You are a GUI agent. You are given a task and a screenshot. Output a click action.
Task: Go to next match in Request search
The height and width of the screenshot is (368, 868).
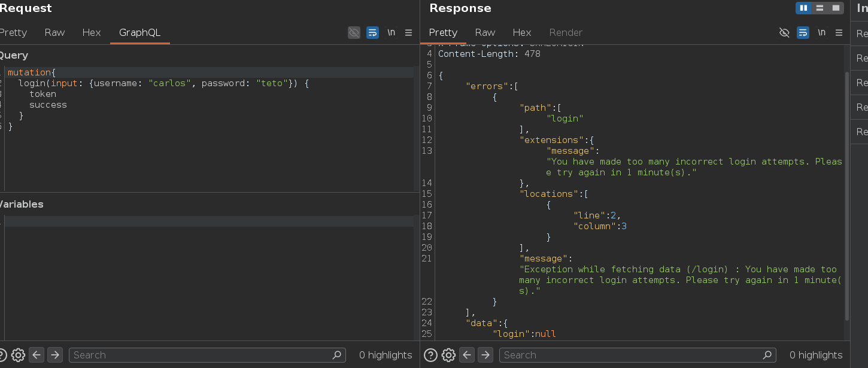(x=55, y=355)
